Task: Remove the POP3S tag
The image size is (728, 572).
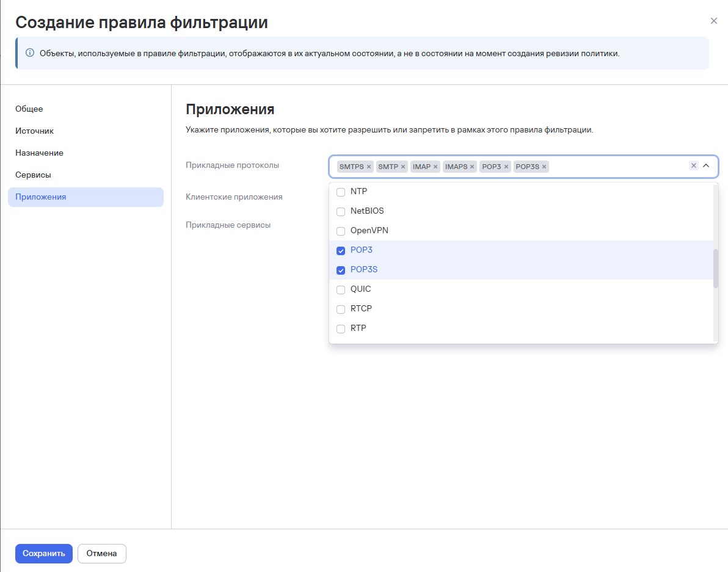Action: [x=544, y=167]
